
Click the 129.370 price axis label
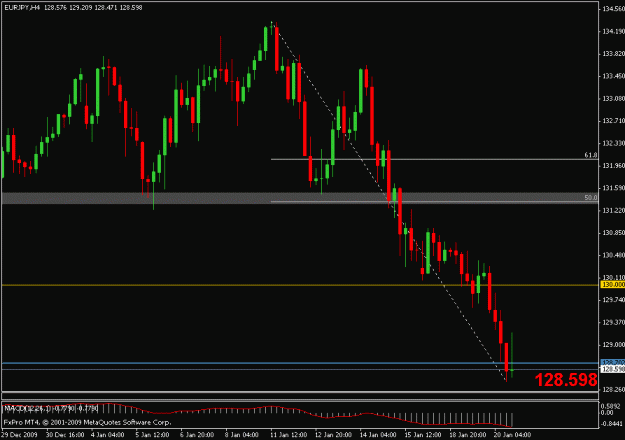click(613, 322)
